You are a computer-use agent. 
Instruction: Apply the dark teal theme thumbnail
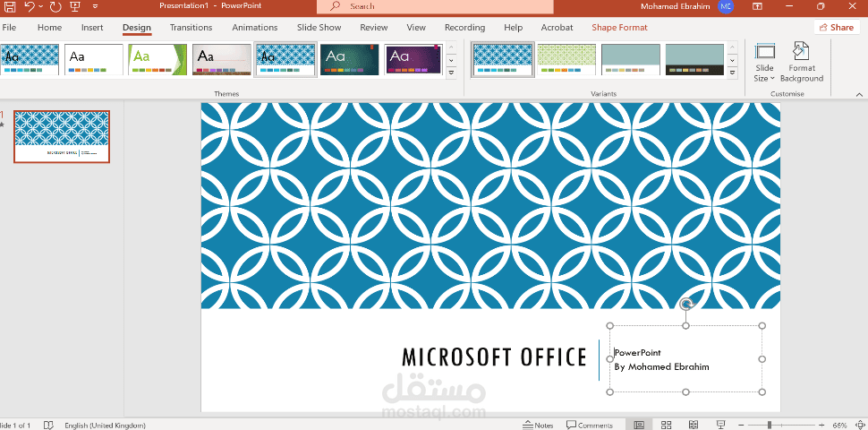pos(349,59)
